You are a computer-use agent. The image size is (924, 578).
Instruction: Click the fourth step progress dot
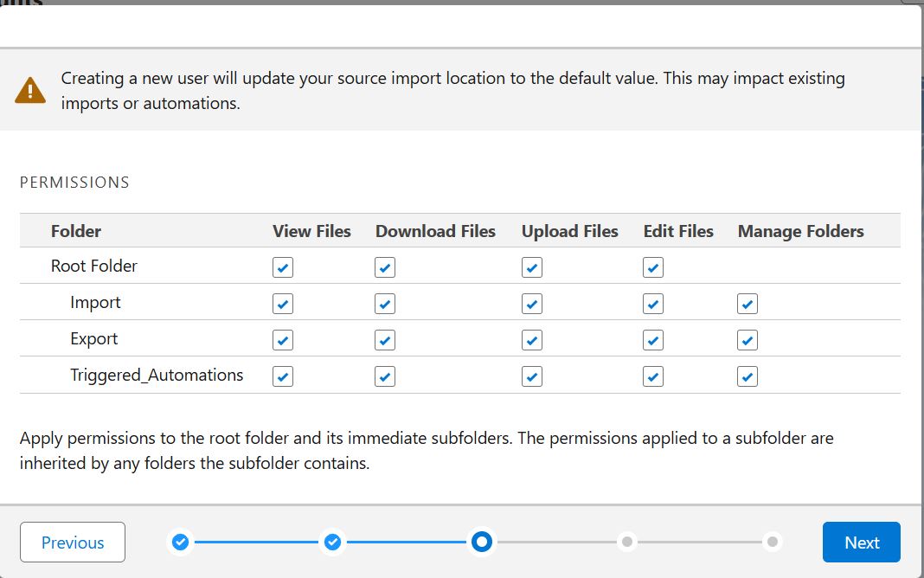pyautogui.click(x=626, y=542)
